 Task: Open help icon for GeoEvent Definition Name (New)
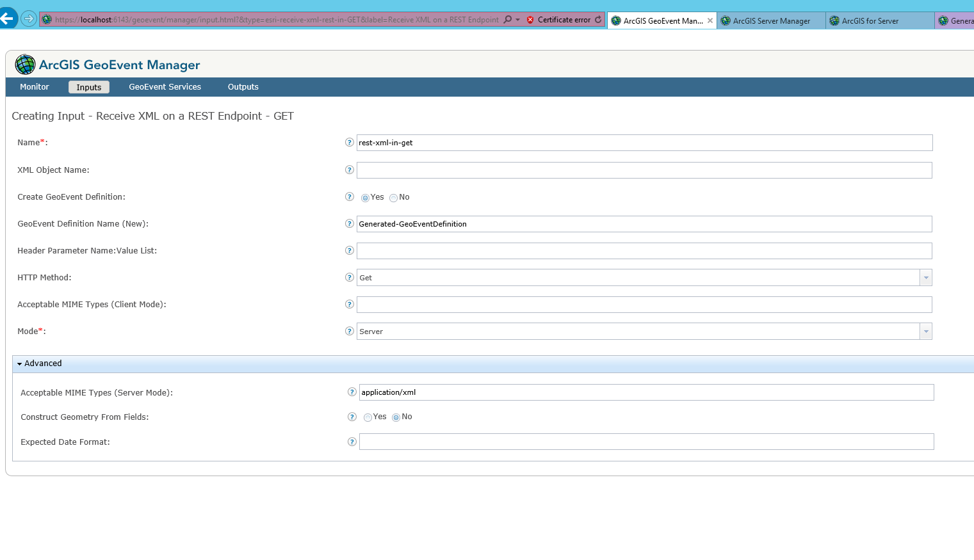point(349,223)
